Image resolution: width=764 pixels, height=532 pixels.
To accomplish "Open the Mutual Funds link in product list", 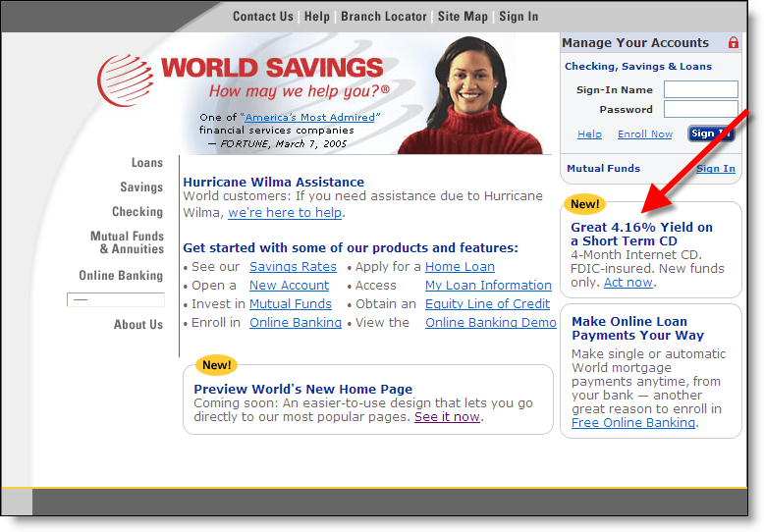I will (x=291, y=304).
